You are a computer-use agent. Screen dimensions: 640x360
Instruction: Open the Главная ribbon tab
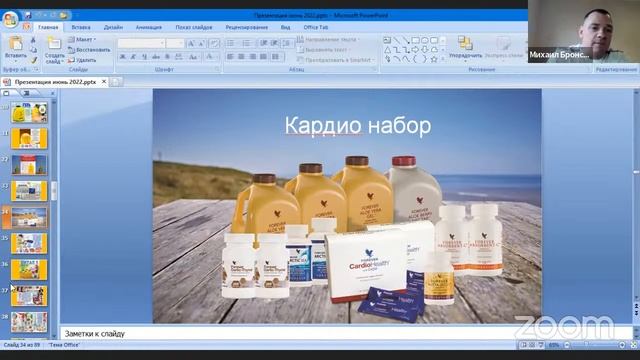48,27
